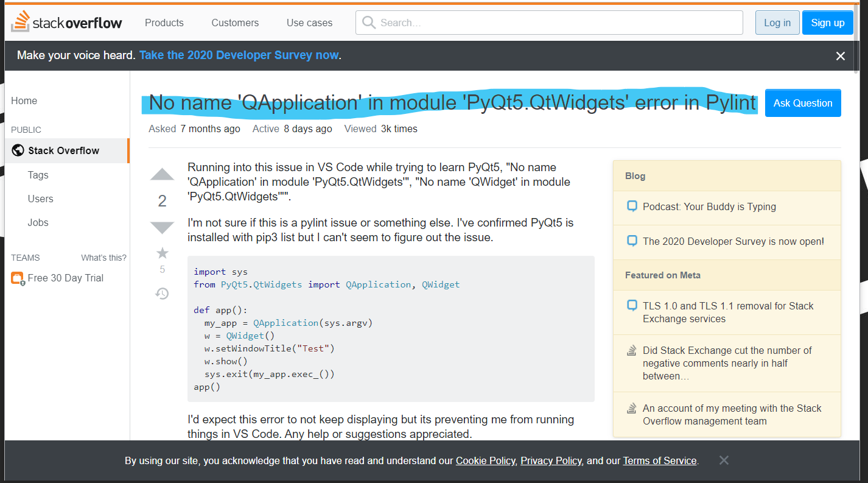Screen dimensions: 868x483
Task: Click the chat icon beside Developer Survey post
Action: click(632, 241)
